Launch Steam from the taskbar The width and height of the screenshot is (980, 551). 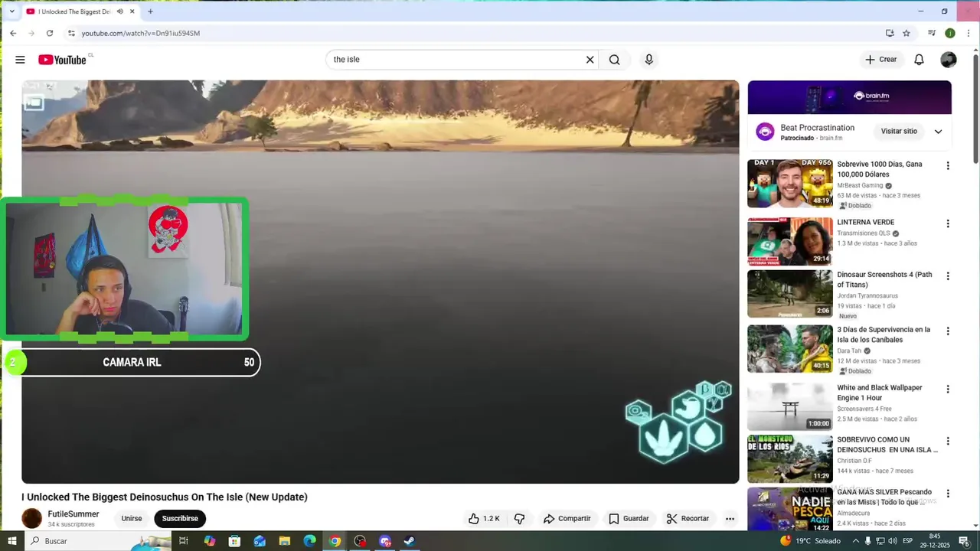pyautogui.click(x=410, y=541)
